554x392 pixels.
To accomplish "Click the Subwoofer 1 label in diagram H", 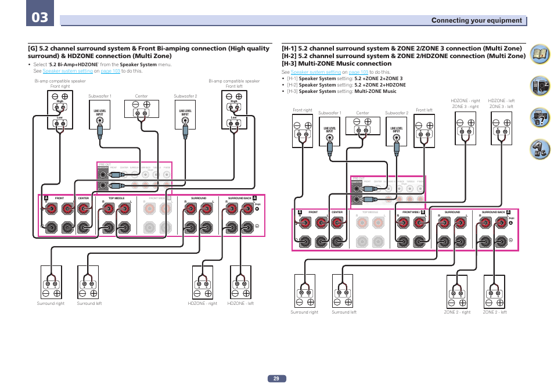I will [330, 113].
